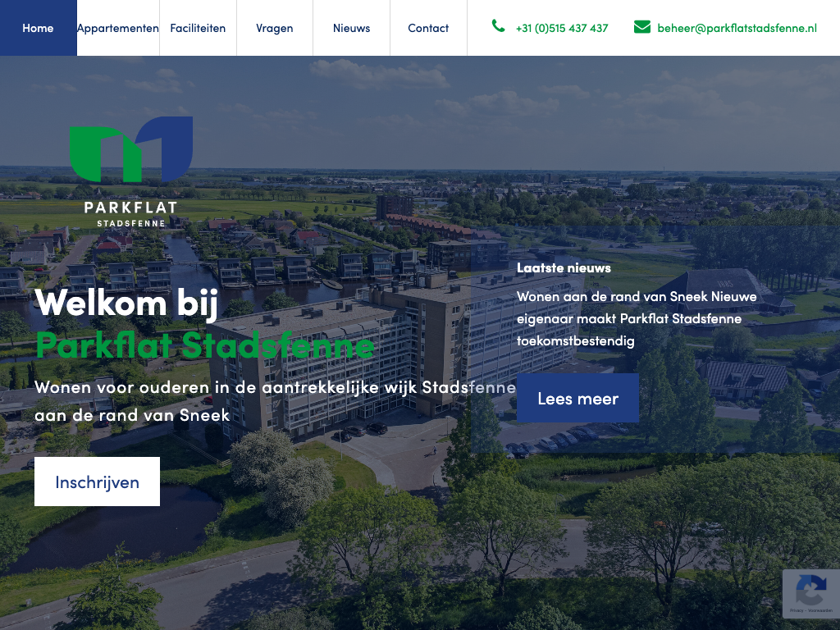Screen dimensions: 840x630
Task: Open the Contact page
Action: [428, 28]
